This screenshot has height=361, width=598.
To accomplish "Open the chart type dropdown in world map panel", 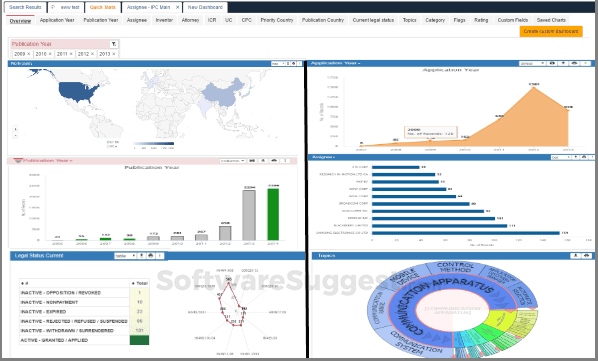I will point(278,63).
